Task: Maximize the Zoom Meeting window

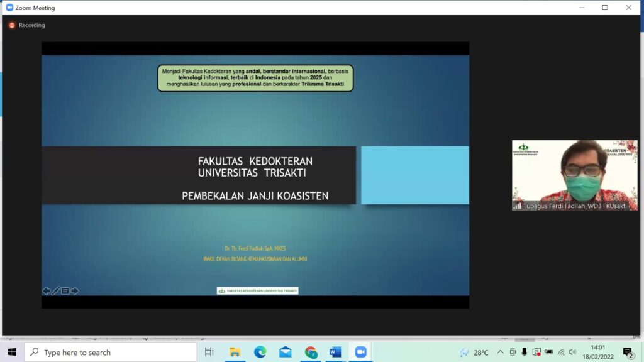Action: pyautogui.click(x=604, y=8)
